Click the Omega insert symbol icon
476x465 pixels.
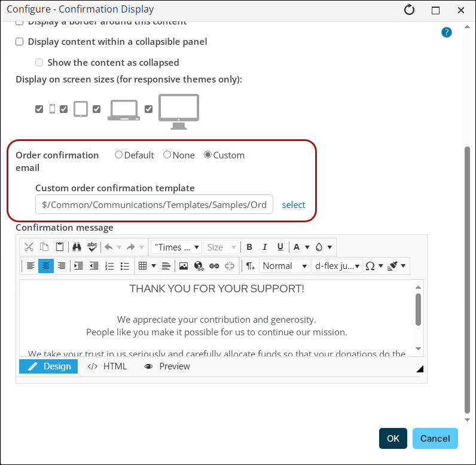370,266
